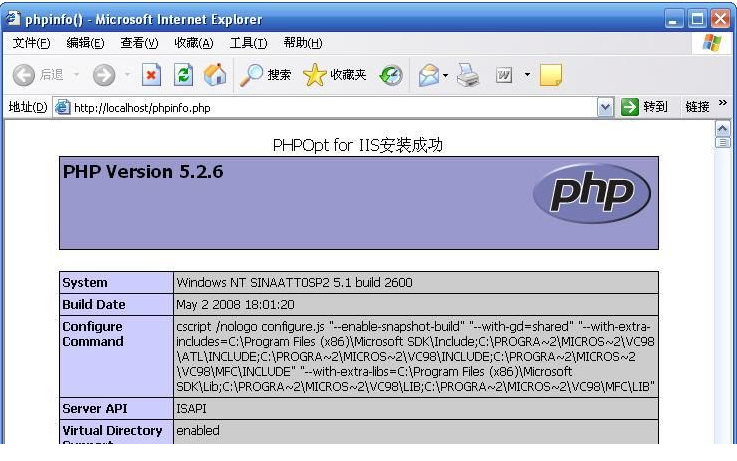This screenshot has height=461, width=737.
Task: Click the 链接 links toolbar label
Action: click(697, 107)
